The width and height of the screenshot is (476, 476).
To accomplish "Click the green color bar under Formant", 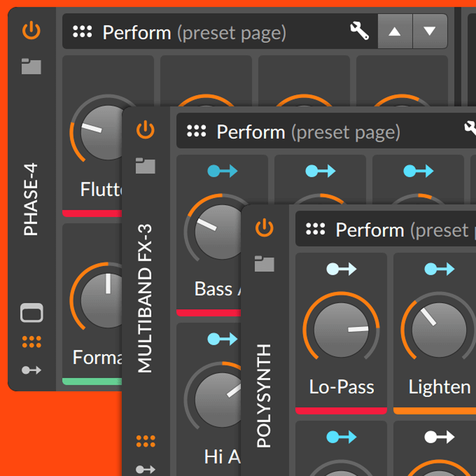I will pyautogui.click(x=92, y=381).
